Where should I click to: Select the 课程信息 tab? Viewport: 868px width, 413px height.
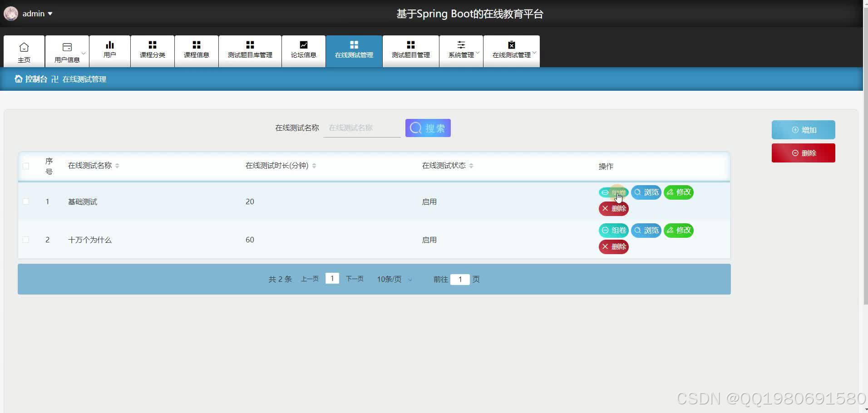pos(196,51)
